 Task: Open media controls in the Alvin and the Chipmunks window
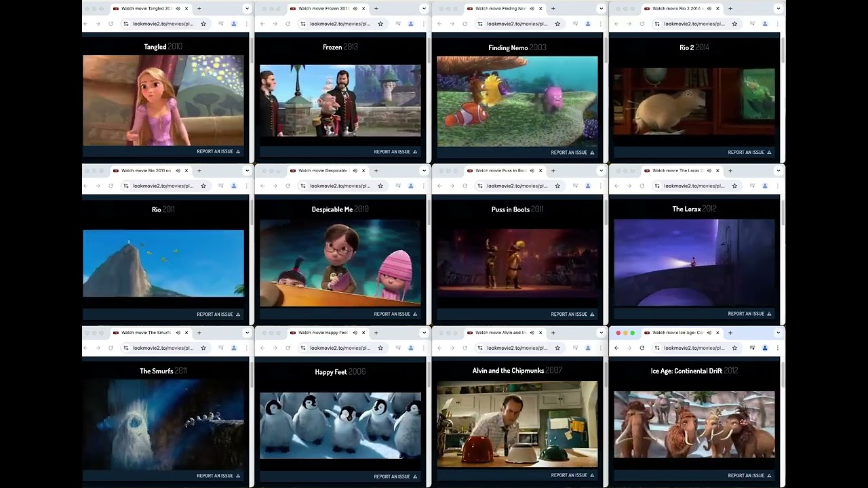pos(575,348)
